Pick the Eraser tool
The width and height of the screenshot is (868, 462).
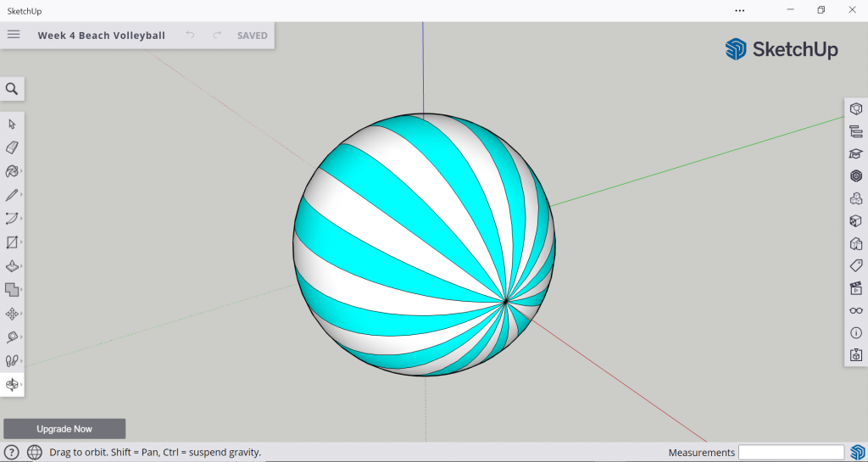tap(12, 148)
